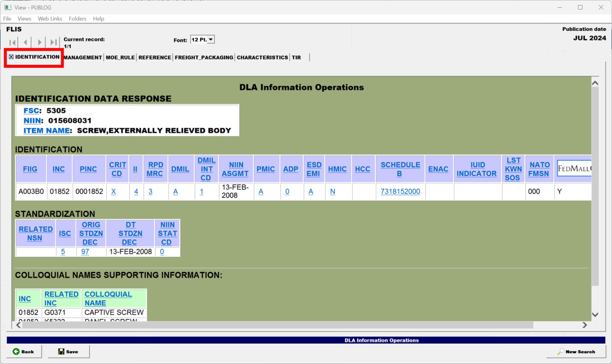Screen dimensions: 612x364
Task: Click the ORIG STDZN DEC header link
Action: (x=91, y=234)
